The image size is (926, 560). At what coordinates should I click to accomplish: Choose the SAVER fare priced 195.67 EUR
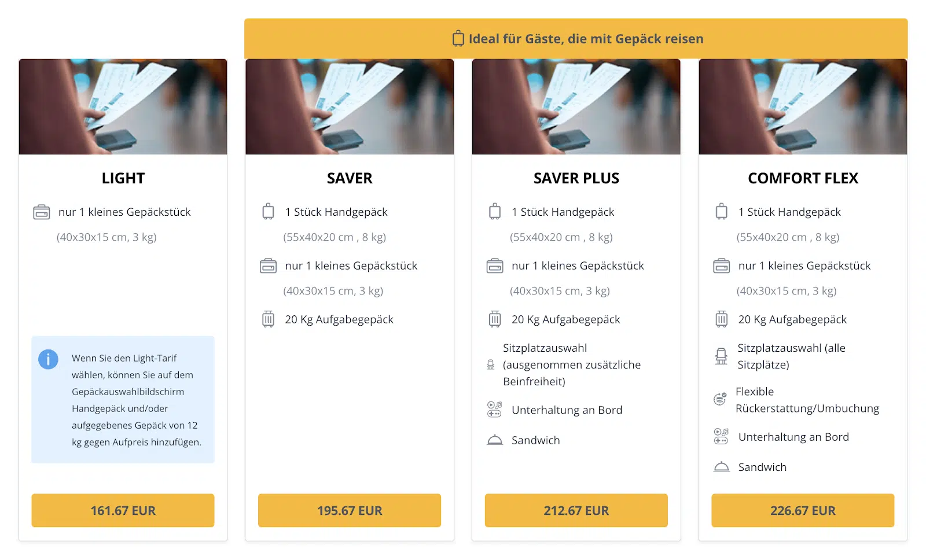(350, 510)
